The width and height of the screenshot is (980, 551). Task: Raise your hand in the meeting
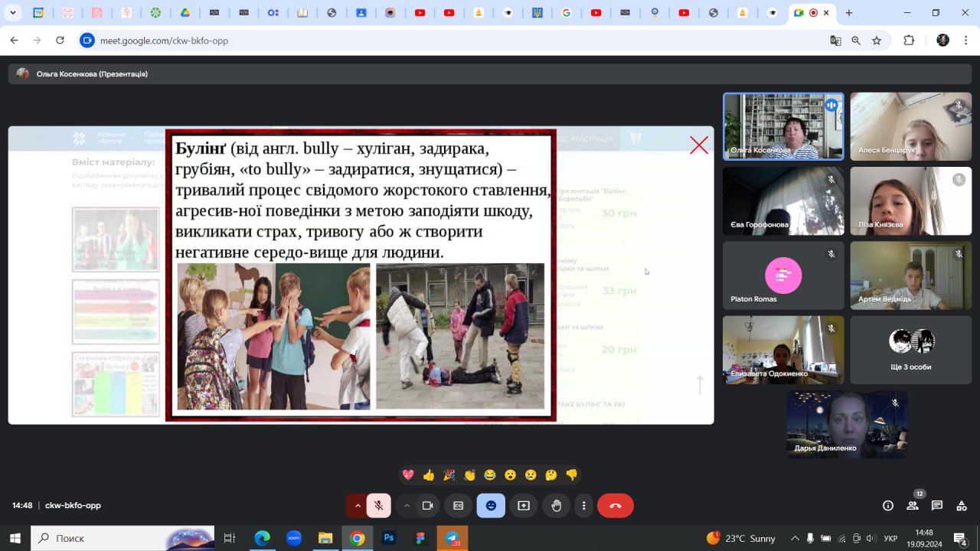point(557,506)
